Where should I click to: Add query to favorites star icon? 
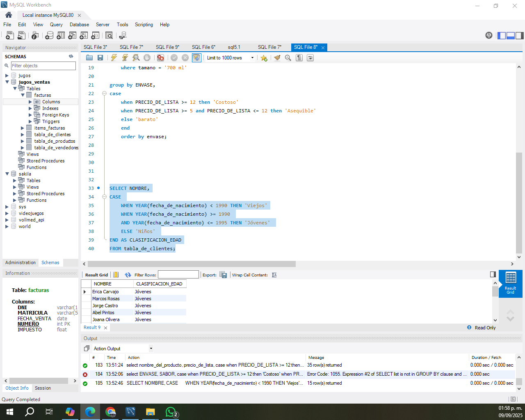pos(264,58)
